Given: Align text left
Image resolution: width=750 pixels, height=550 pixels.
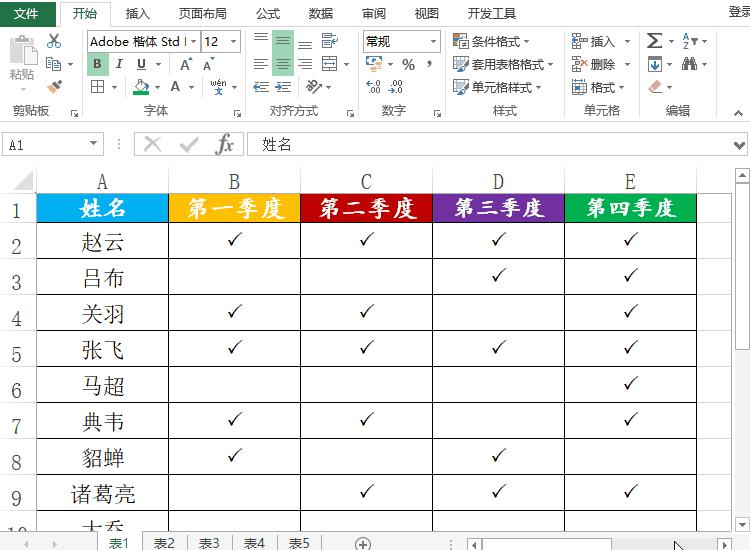Looking at the screenshot, I should (261, 64).
